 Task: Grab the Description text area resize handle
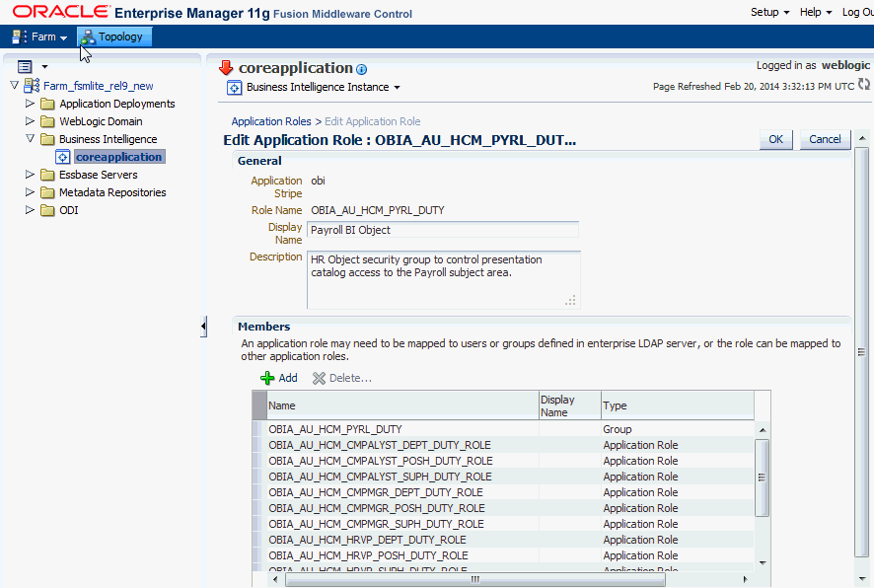coord(570,300)
